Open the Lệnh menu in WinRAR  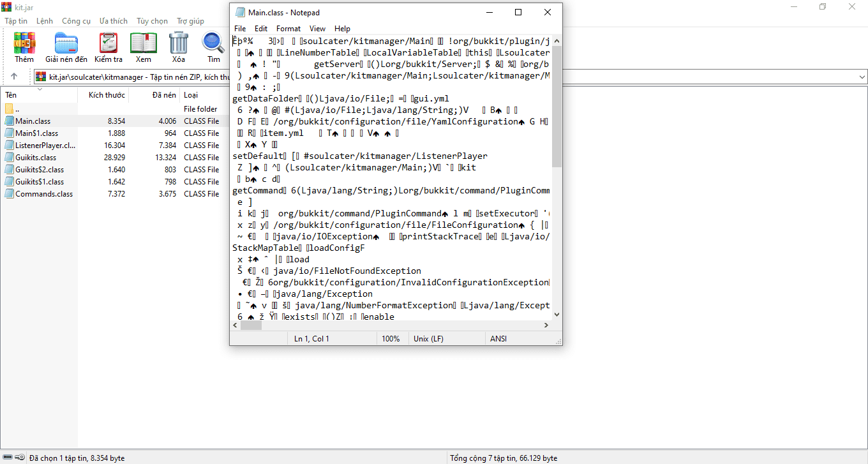tap(45, 21)
